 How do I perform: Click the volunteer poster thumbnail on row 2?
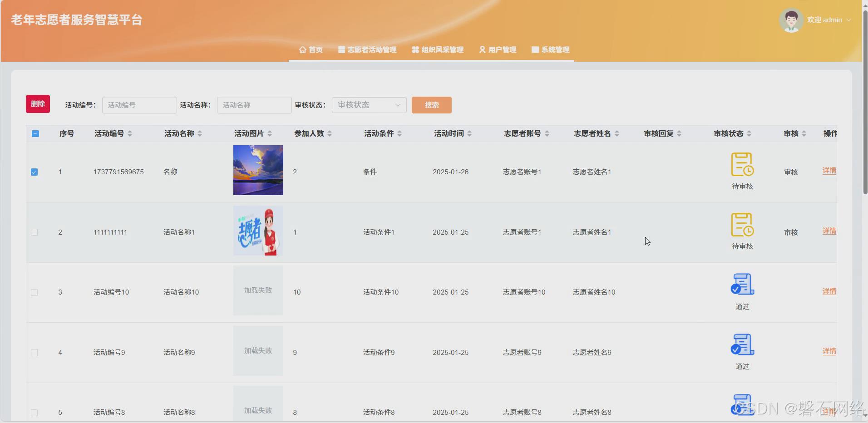pos(257,231)
